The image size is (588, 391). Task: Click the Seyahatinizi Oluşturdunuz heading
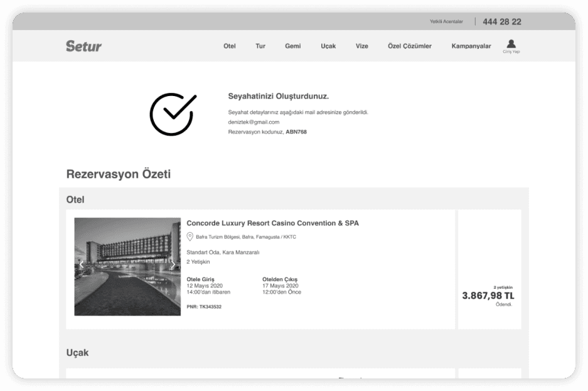278,97
